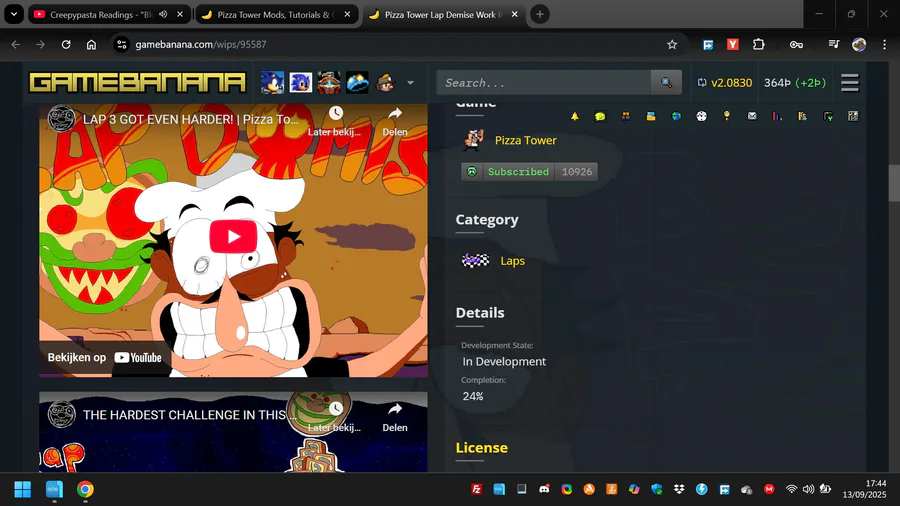Open the License section heading
900x506 pixels.
[482, 447]
